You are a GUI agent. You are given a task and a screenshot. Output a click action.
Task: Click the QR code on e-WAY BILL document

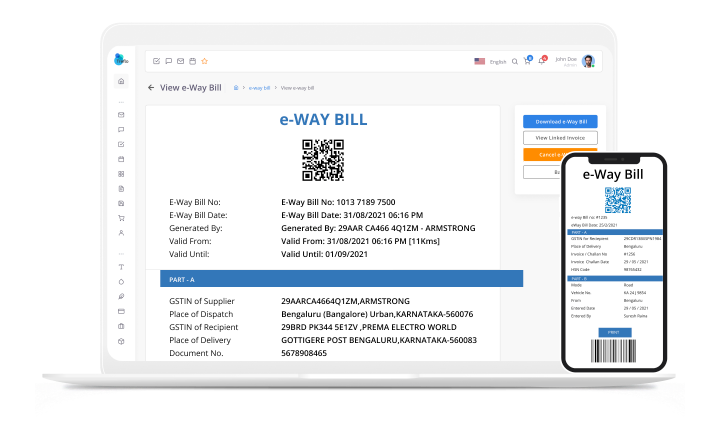coord(323,160)
